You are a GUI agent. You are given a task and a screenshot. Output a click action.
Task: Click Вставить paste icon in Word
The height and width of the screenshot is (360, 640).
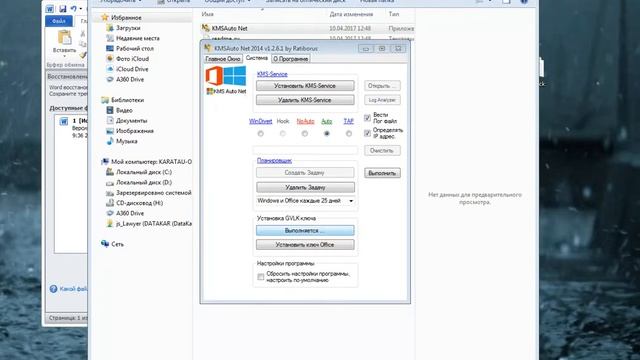(x=64, y=38)
